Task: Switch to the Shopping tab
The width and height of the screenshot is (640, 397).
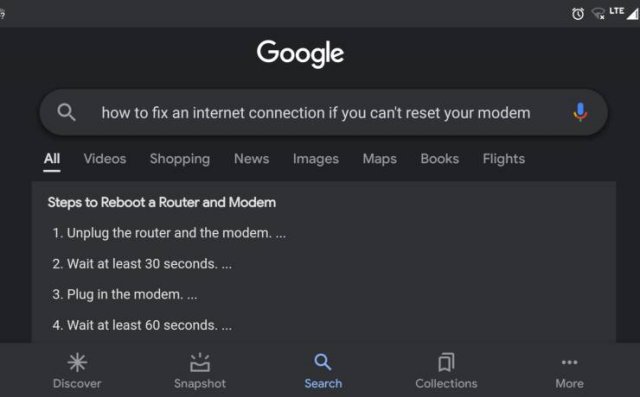Action: 180,159
